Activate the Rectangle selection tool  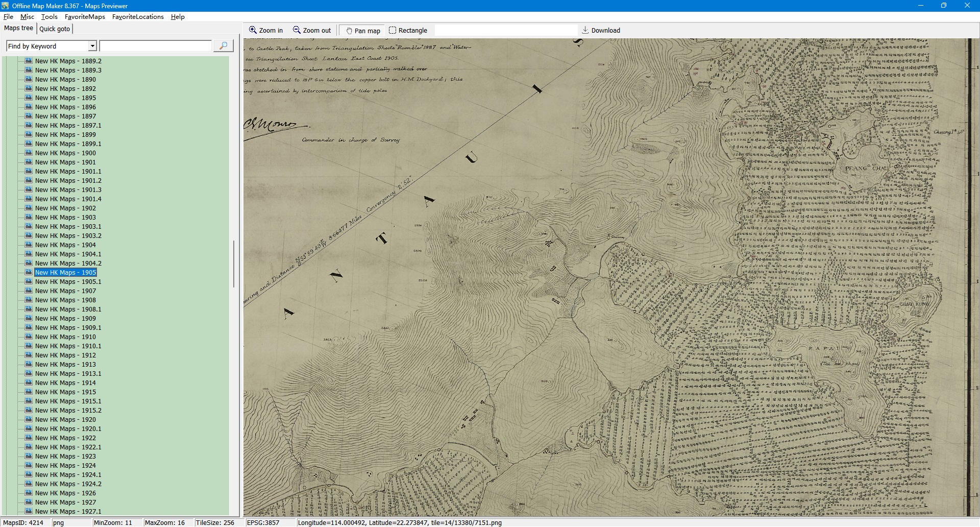[393, 30]
